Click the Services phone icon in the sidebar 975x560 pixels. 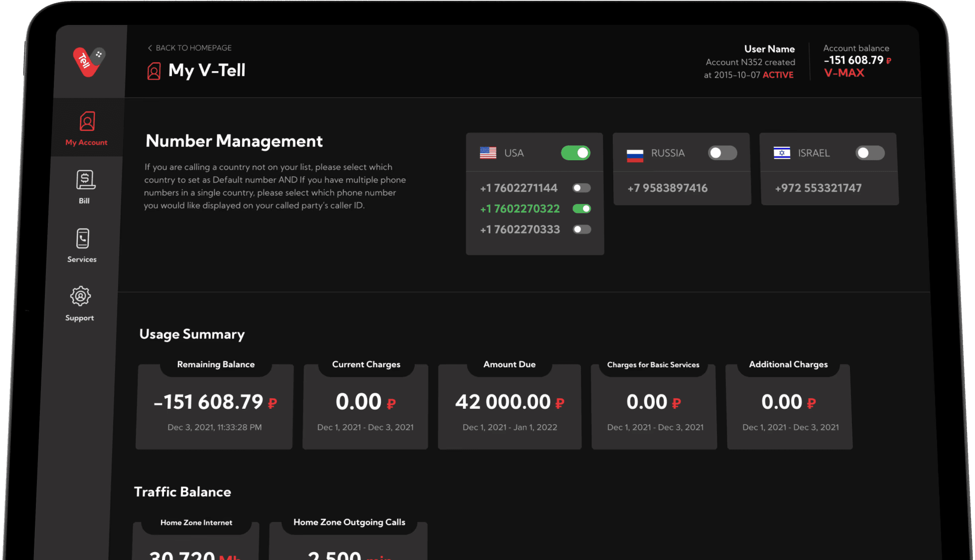(82, 239)
